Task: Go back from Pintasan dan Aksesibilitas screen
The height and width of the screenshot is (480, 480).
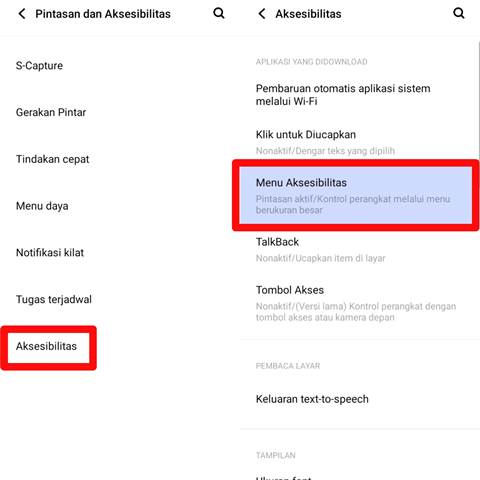Action: pyautogui.click(x=22, y=14)
